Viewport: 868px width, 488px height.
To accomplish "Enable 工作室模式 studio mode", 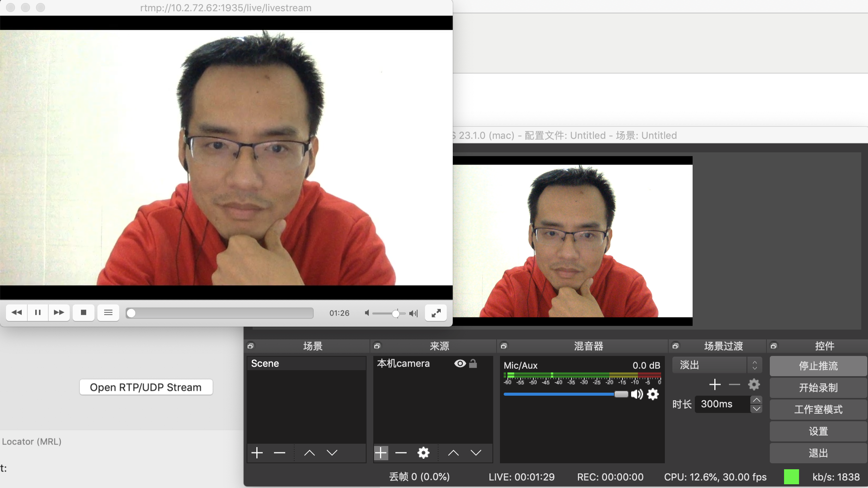I will [x=818, y=409].
